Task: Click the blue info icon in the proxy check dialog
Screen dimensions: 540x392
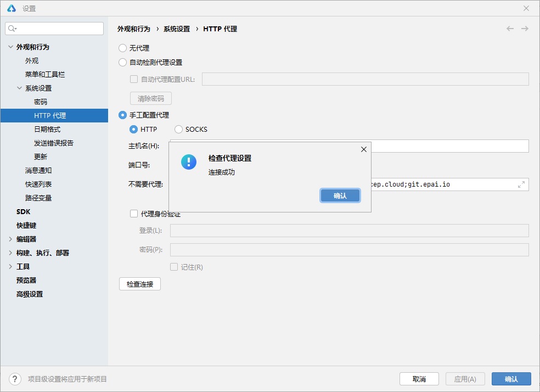Action: 189,161
